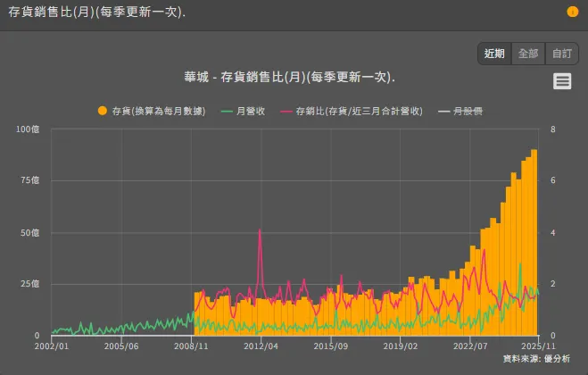Toggle the 月股價 legend series

tap(460, 111)
